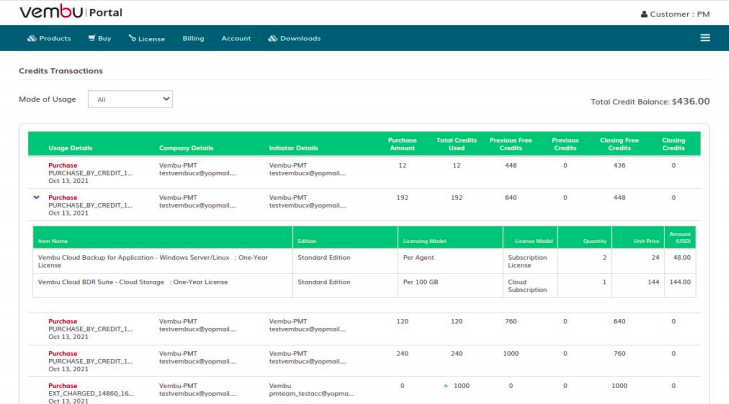Open the Account menu
The image size is (729, 404).
pos(236,38)
